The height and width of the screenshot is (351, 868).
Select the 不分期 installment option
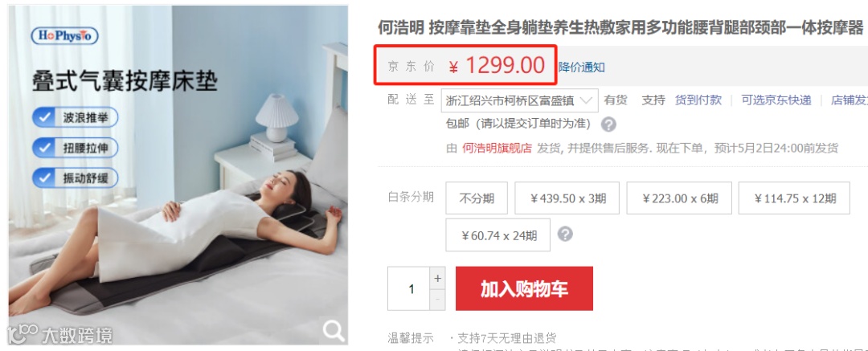[477, 198]
